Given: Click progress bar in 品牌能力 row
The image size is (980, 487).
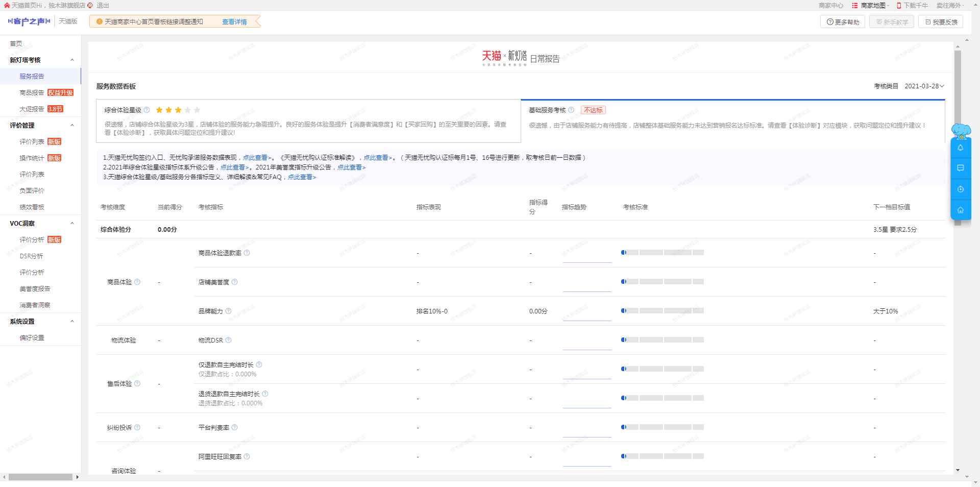Looking at the screenshot, I should (x=663, y=310).
